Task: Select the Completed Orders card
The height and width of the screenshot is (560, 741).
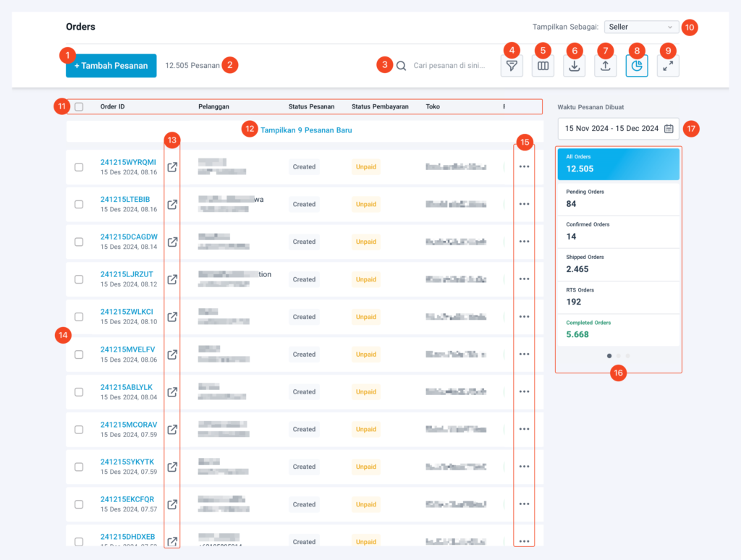Action: click(x=618, y=329)
